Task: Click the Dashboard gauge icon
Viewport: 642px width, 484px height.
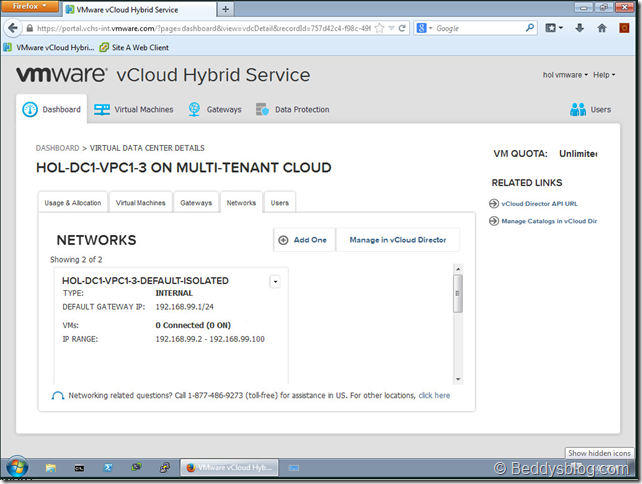Action: click(x=30, y=109)
